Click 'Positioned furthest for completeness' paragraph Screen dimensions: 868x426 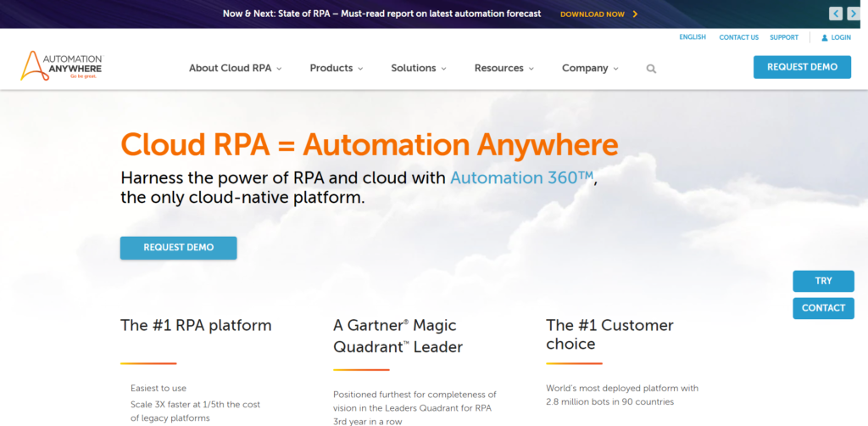coord(415,408)
